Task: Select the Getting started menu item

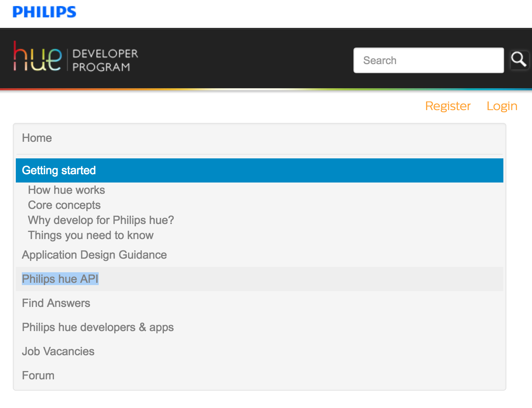Action: coord(260,170)
